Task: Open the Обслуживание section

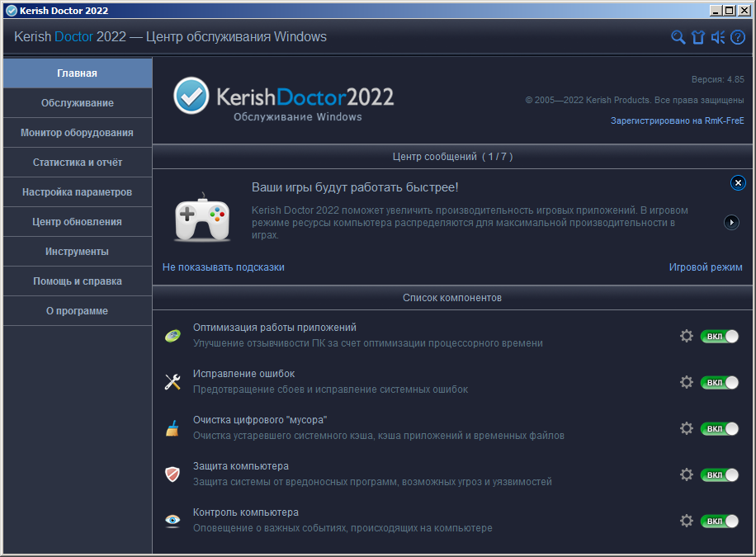Action: [x=78, y=103]
